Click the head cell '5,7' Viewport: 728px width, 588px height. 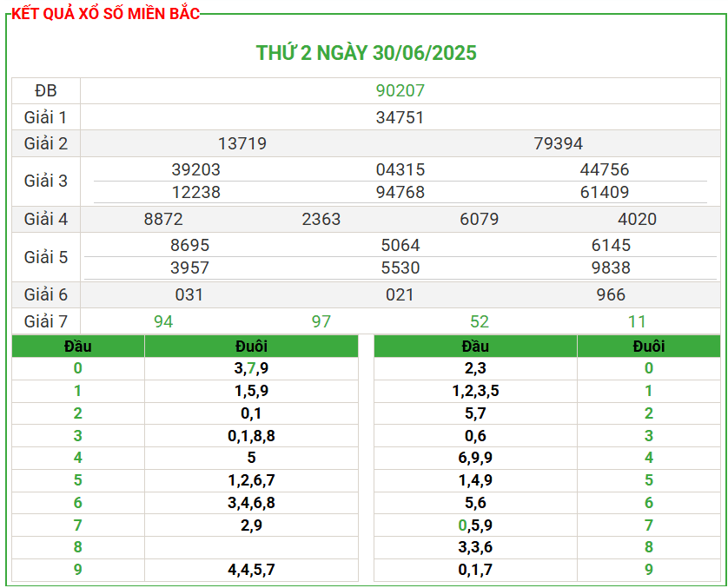[x=475, y=413]
